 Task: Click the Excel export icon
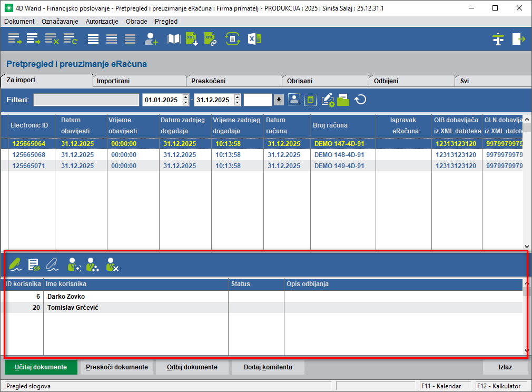255,39
